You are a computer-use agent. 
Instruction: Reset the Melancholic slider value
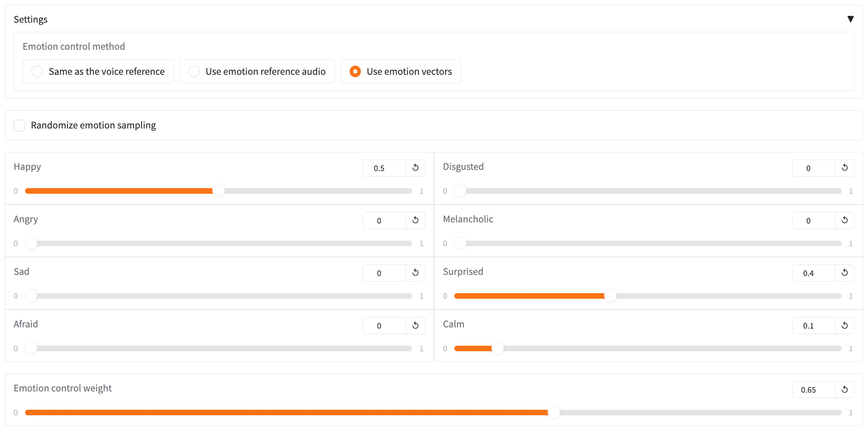[845, 220]
